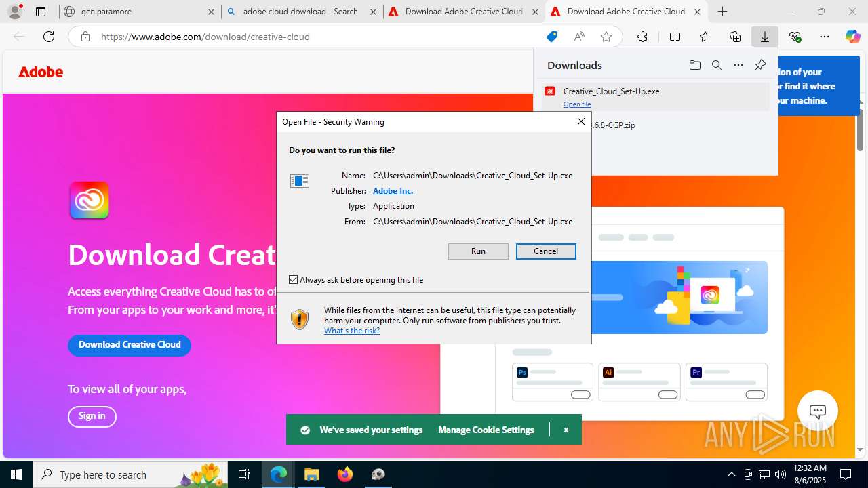868x488 pixels.
Task: Open Collections icon in Edge toolbar
Action: tap(735, 37)
